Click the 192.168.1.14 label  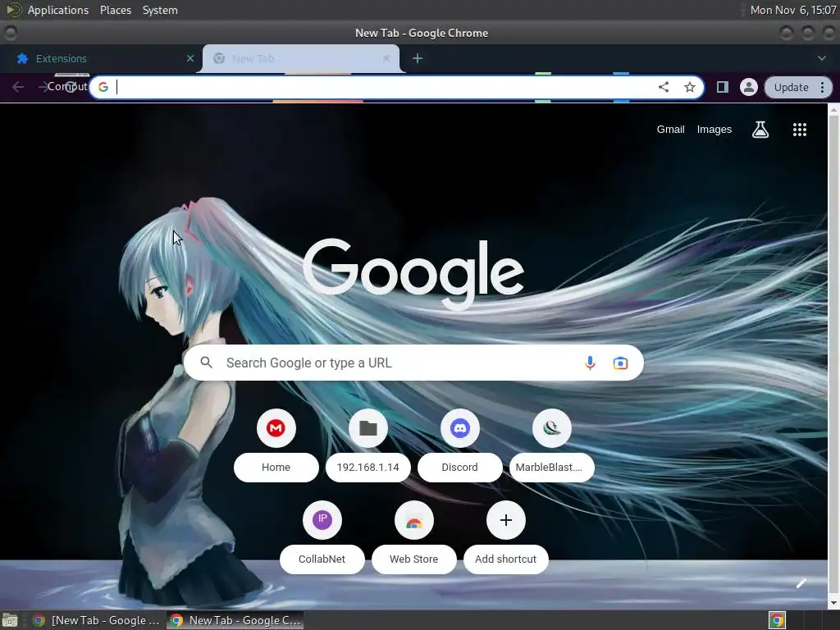tap(368, 467)
